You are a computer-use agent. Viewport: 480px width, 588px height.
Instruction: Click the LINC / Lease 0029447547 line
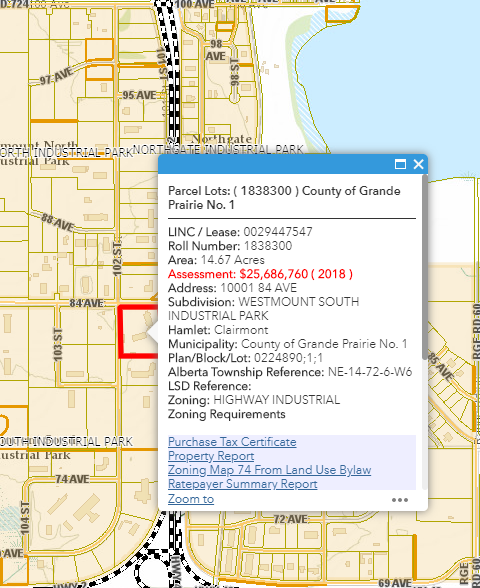point(240,232)
